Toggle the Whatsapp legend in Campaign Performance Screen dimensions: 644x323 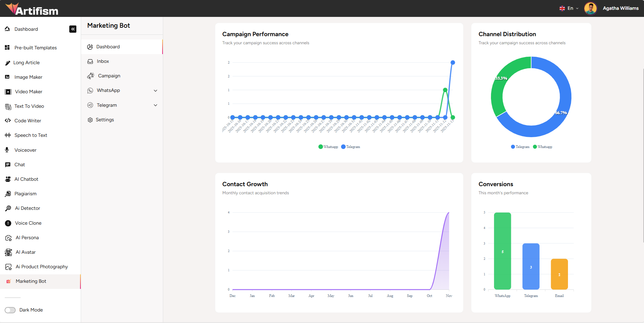click(x=328, y=147)
